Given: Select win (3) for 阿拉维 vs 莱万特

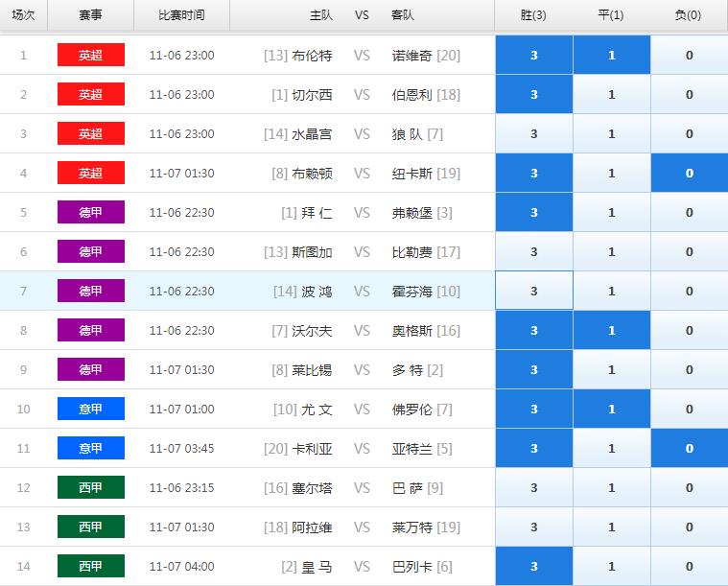Looking at the screenshot, I should 534,527.
